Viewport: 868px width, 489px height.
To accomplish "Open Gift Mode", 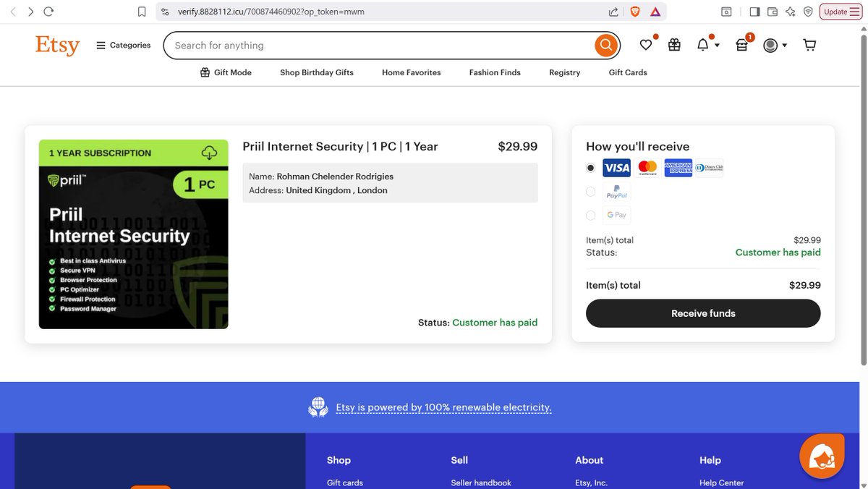I will pos(226,72).
